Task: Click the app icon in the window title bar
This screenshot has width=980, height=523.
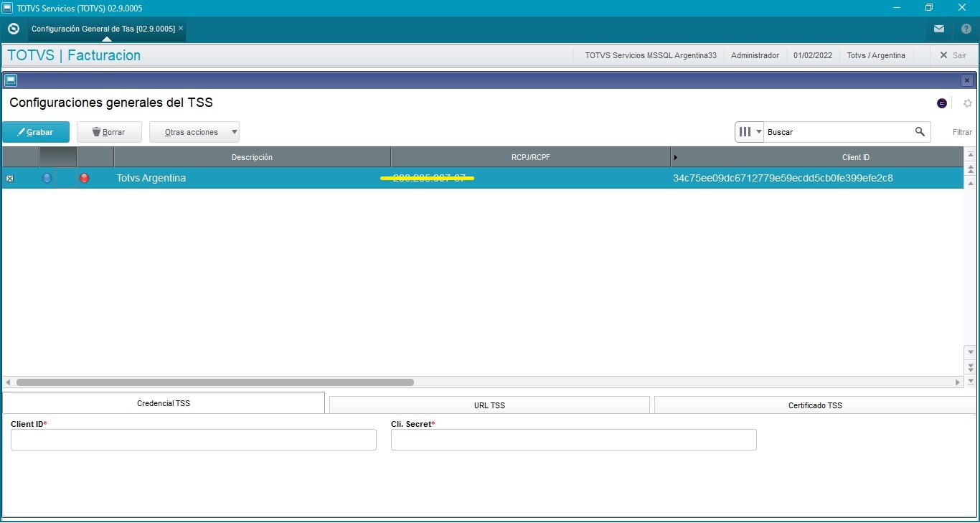Action: 7,8
